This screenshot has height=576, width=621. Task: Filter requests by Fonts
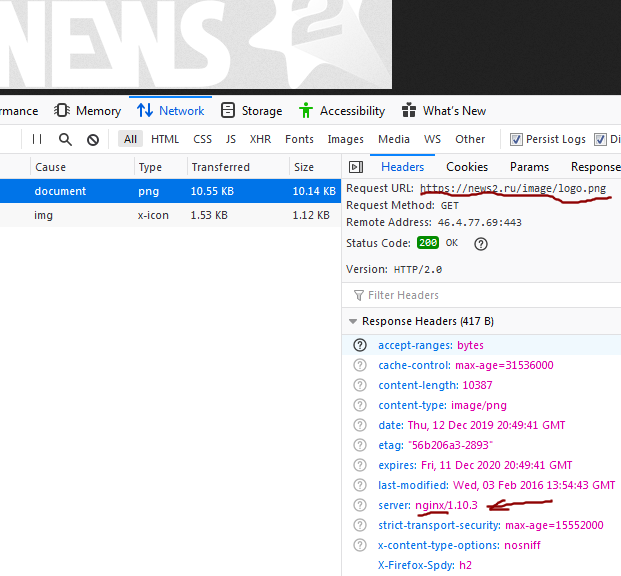pos(299,139)
